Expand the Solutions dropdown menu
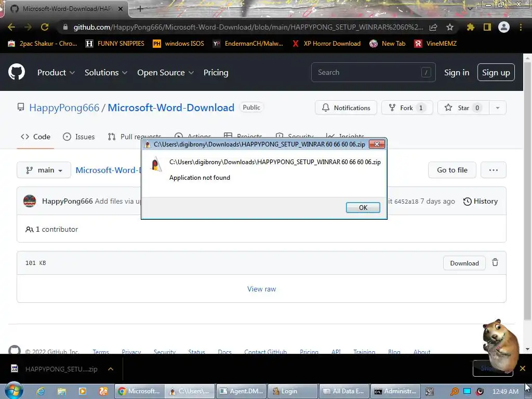This screenshot has width=532, height=399. (x=106, y=73)
